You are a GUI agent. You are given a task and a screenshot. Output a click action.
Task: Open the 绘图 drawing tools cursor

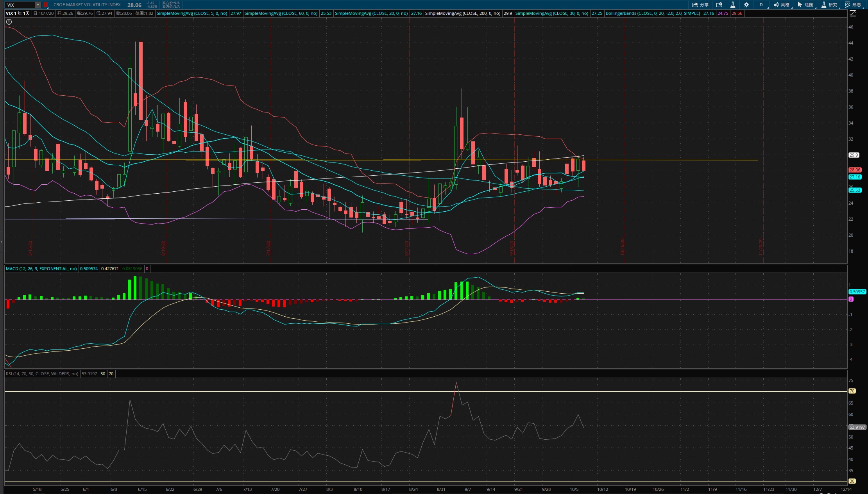tap(805, 5)
